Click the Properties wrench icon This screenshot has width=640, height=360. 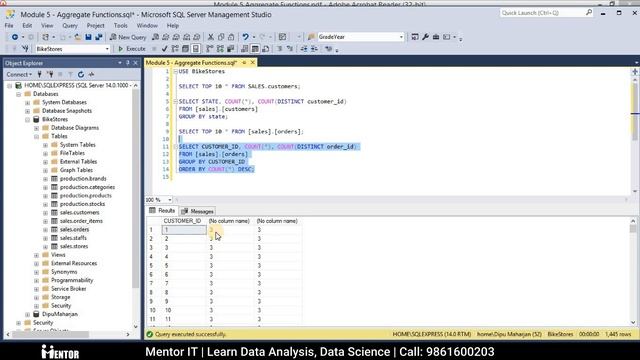coord(425,37)
